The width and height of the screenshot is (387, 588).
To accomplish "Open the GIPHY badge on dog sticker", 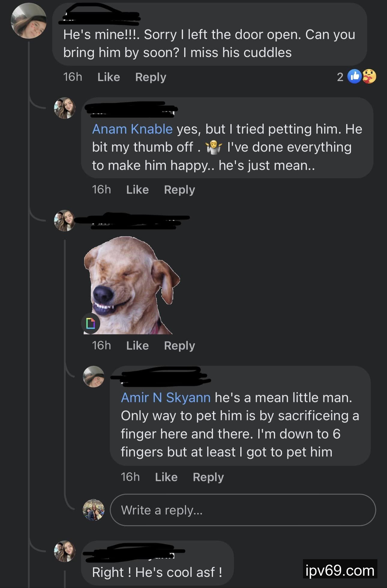I will (x=91, y=324).
